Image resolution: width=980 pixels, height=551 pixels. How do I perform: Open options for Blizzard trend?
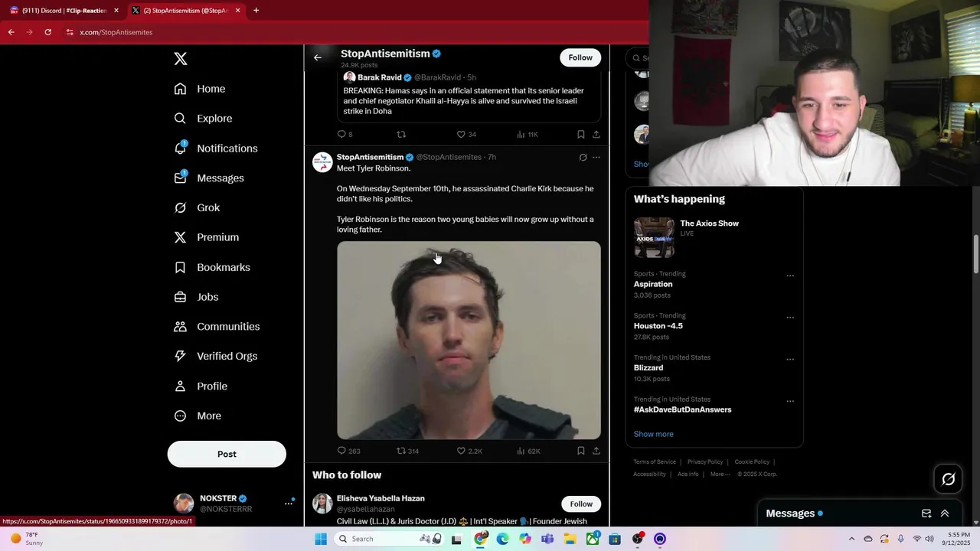click(x=790, y=359)
